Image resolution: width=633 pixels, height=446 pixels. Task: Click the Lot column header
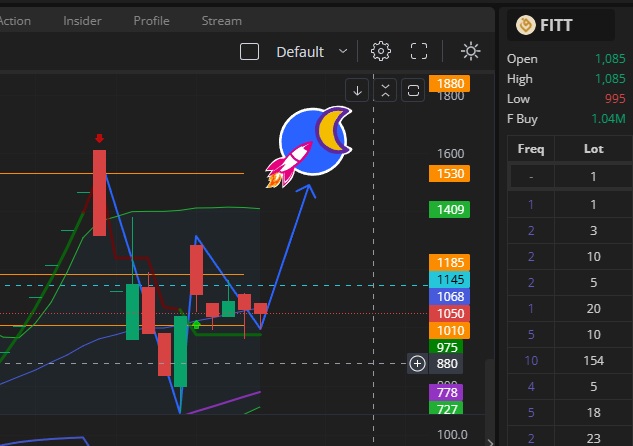(593, 149)
